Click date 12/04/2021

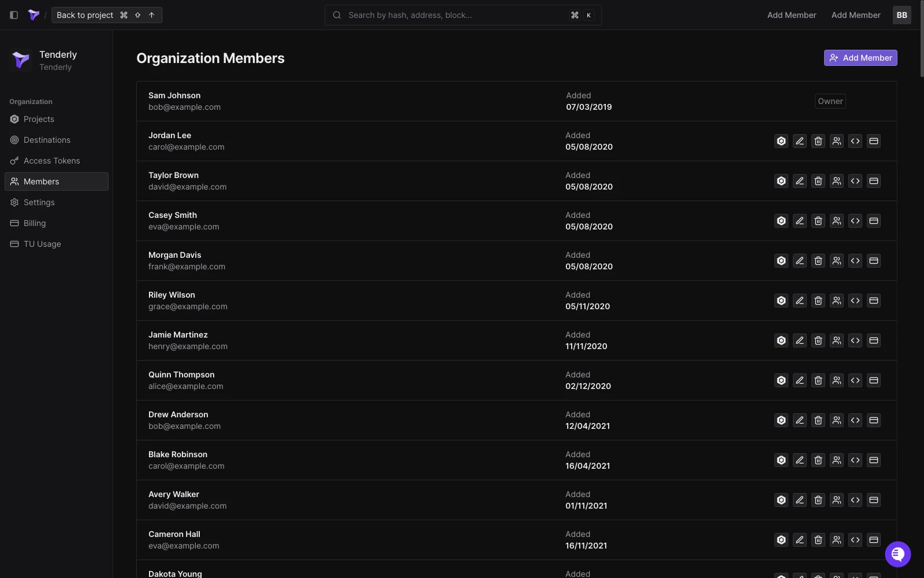click(587, 426)
